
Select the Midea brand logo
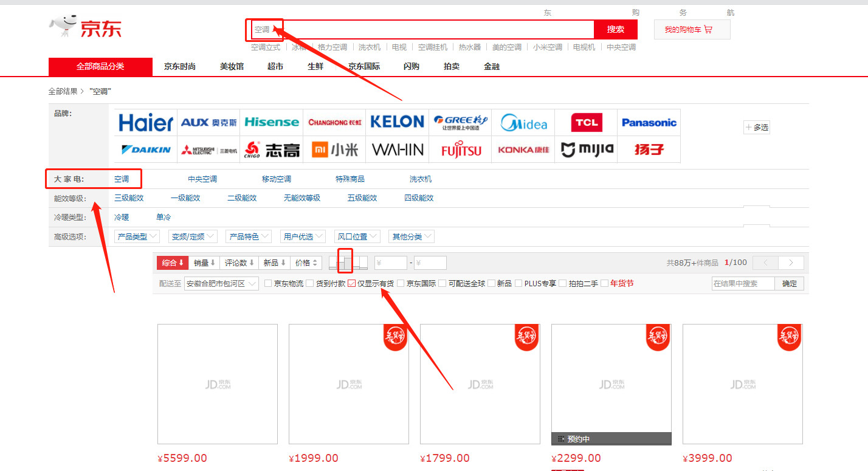[523, 123]
